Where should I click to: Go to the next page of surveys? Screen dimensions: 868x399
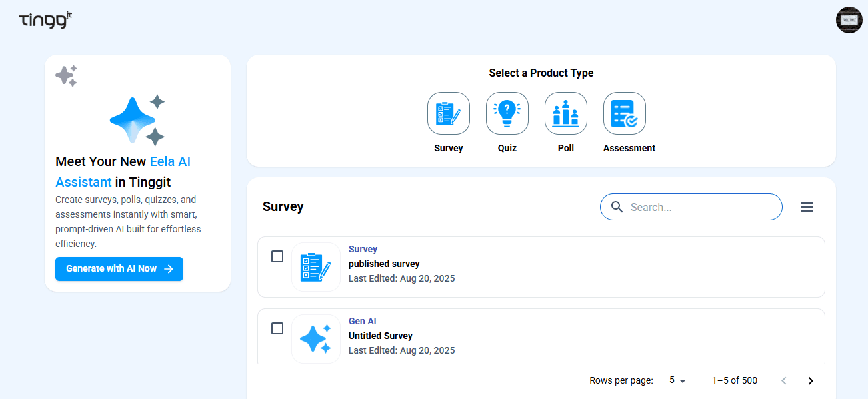coord(810,380)
